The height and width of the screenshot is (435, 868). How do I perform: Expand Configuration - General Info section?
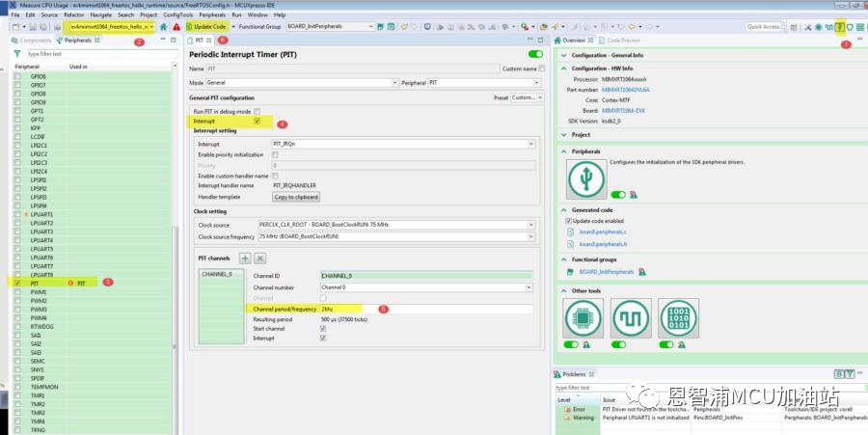[x=563, y=55]
